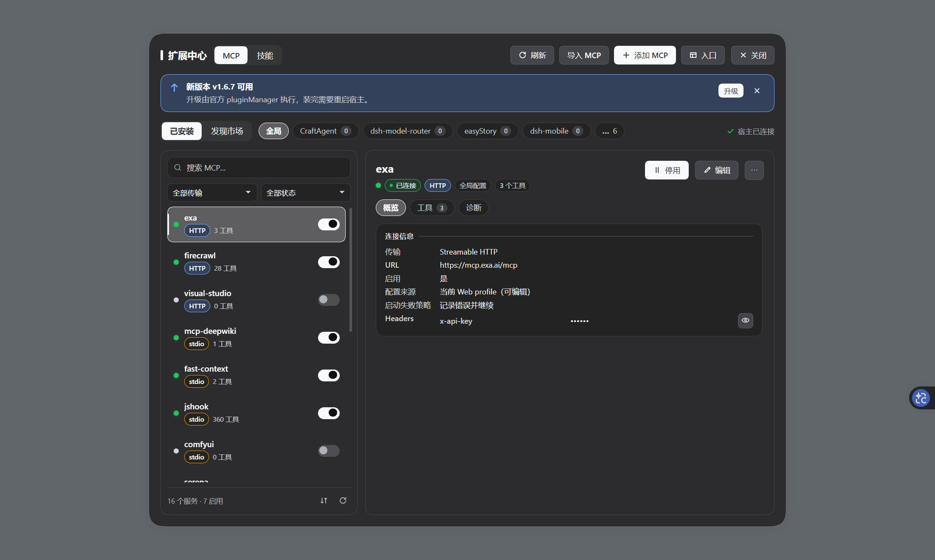Select the 概览 overview tab
This screenshot has width=935, height=560.
(391, 208)
